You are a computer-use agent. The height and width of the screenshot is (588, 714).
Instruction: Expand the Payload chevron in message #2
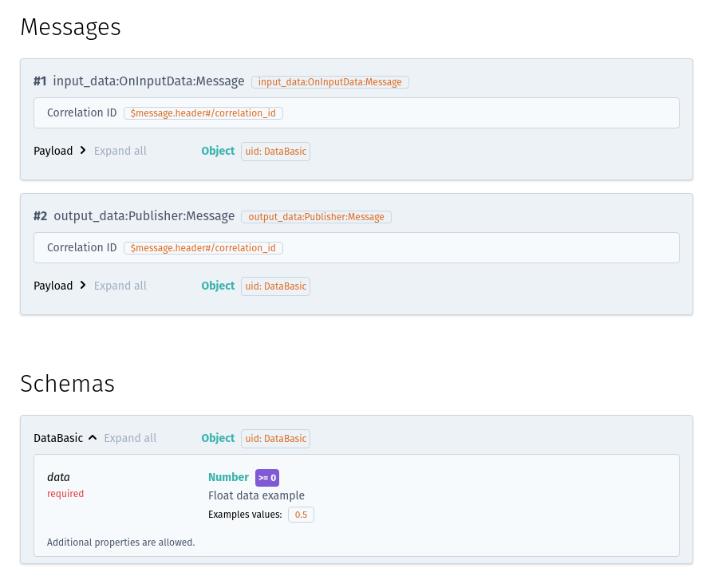[83, 286]
